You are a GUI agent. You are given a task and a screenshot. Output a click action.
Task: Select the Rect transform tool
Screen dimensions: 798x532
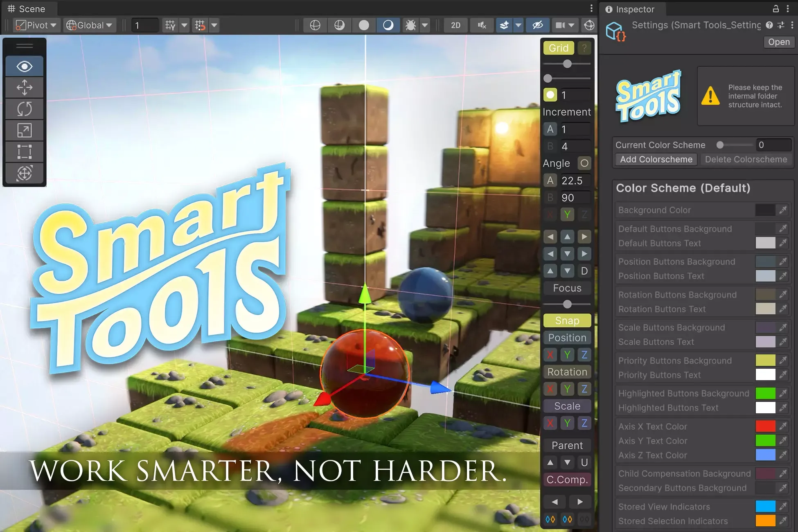(24, 152)
